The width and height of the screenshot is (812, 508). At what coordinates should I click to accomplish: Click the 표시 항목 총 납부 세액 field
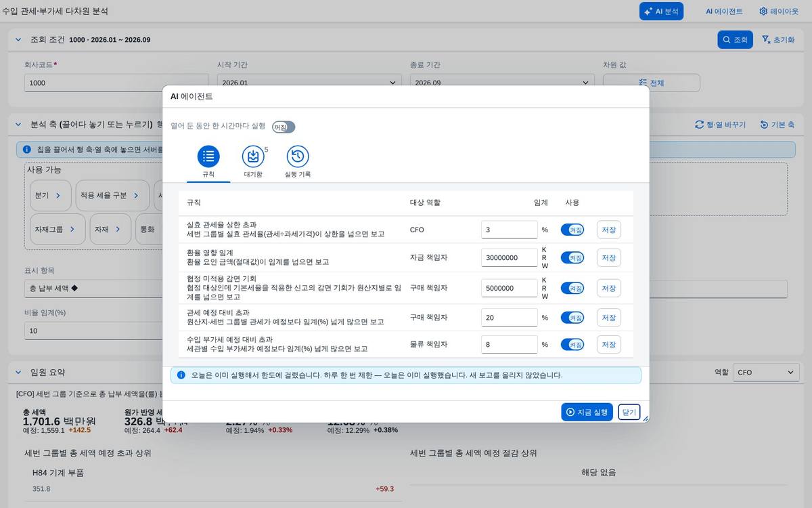pos(93,289)
